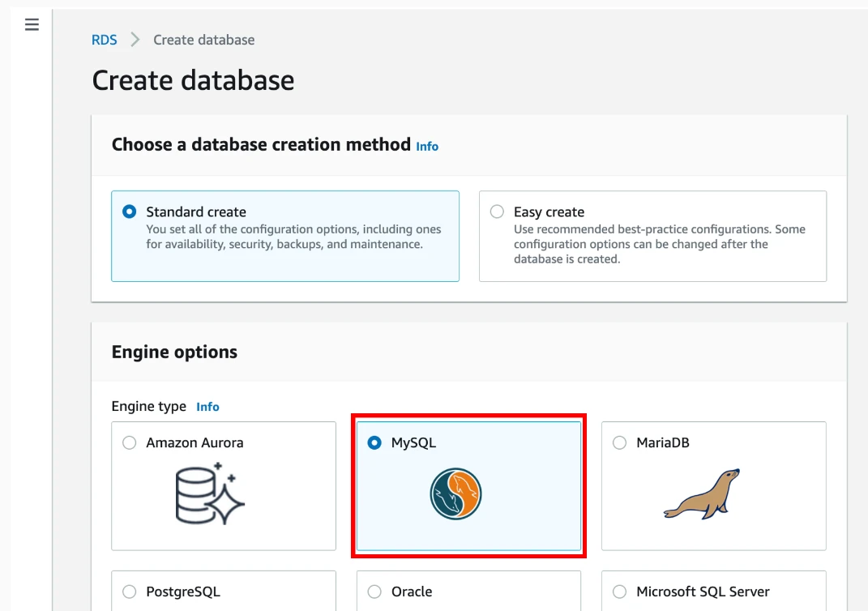
Task: Open Info link for database creation method
Action: (427, 146)
